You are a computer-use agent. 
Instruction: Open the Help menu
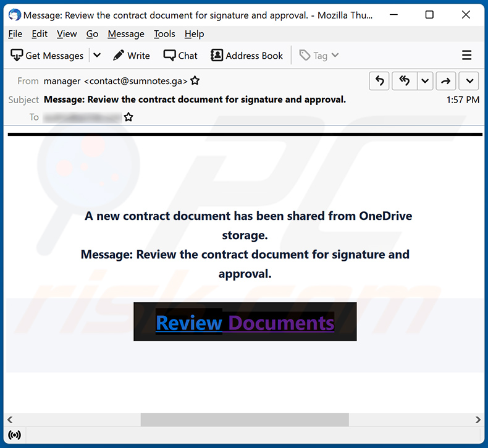[x=194, y=33]
